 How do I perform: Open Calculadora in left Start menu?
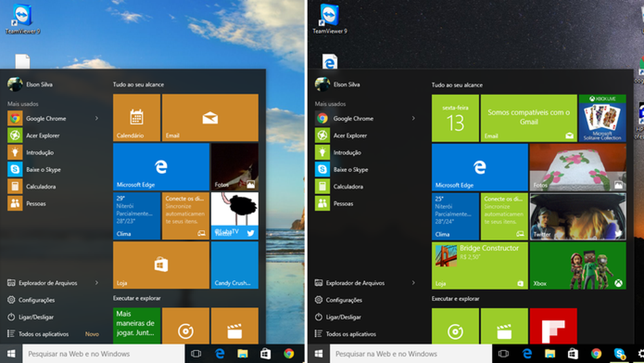(x=31, y=186)
